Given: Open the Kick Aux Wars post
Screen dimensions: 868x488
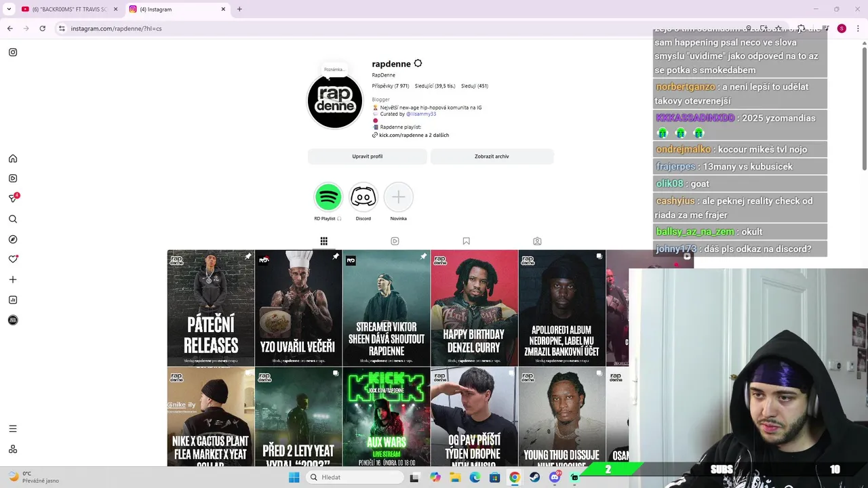Looking at the screenshot, I should 387,417.
